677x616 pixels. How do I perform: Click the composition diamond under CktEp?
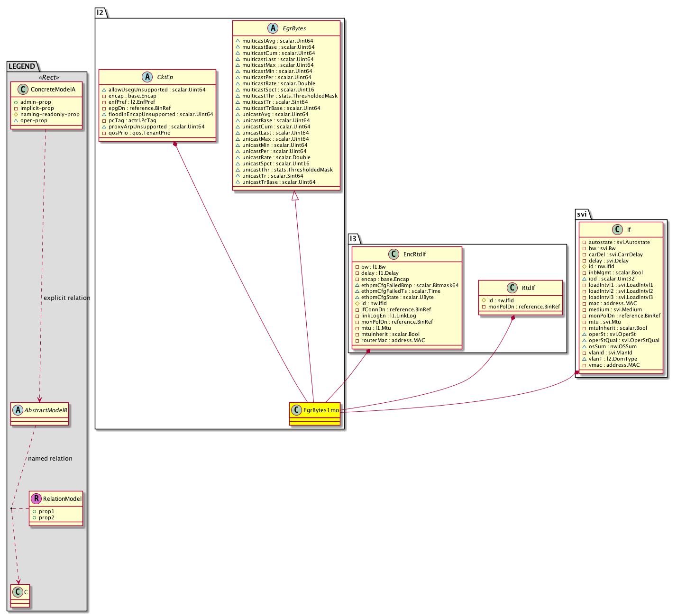175,144
